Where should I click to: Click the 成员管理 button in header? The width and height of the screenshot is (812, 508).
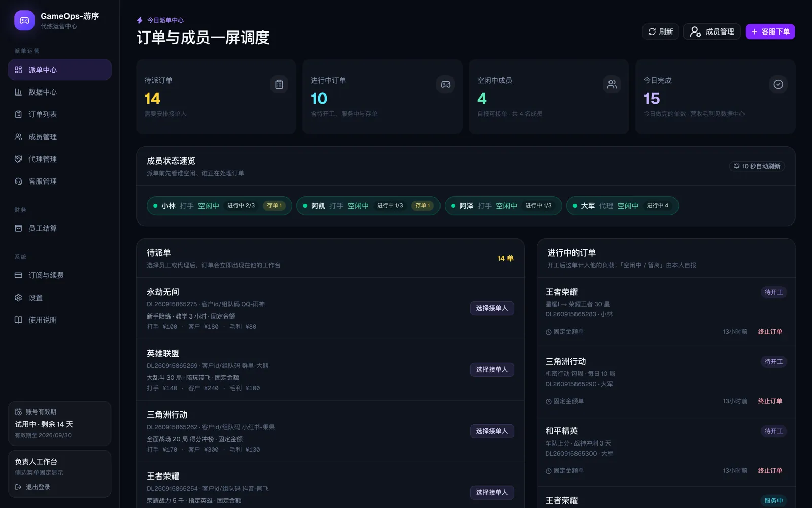pyautogui.click(x=712, y=31)
